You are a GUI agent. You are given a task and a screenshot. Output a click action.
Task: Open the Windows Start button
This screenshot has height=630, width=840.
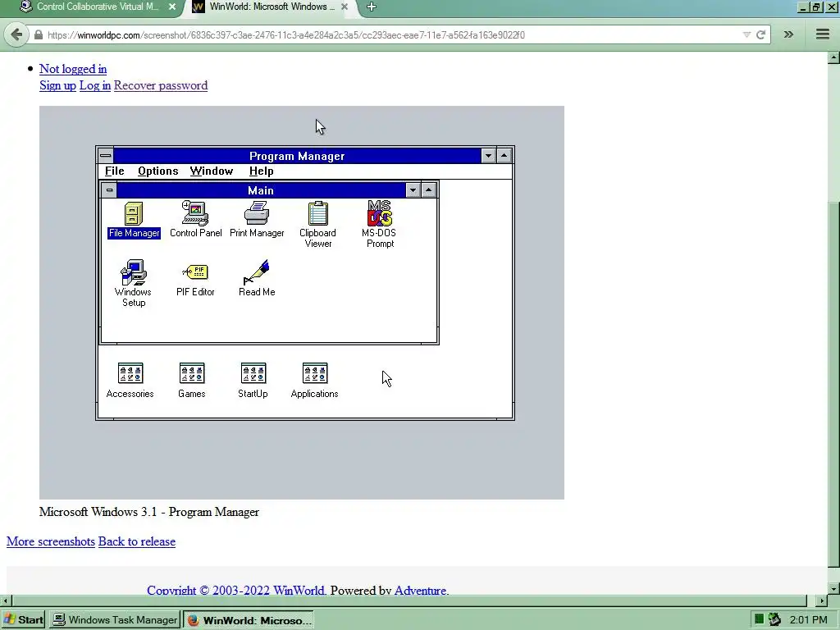24,620
